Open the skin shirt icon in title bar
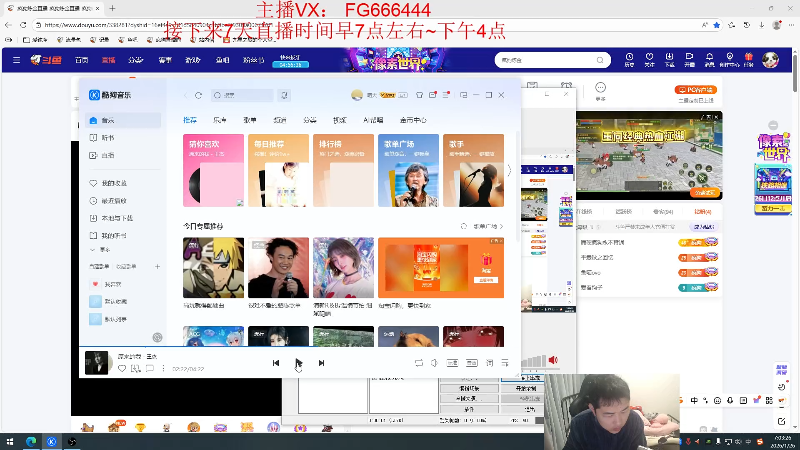 coord(419,95)
